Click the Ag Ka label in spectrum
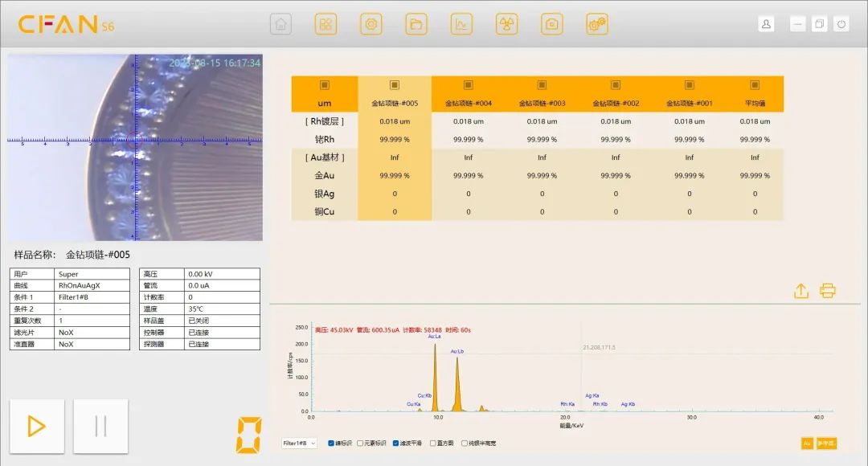Viewport: 868px width, 466px height. [x=592, y=396]
